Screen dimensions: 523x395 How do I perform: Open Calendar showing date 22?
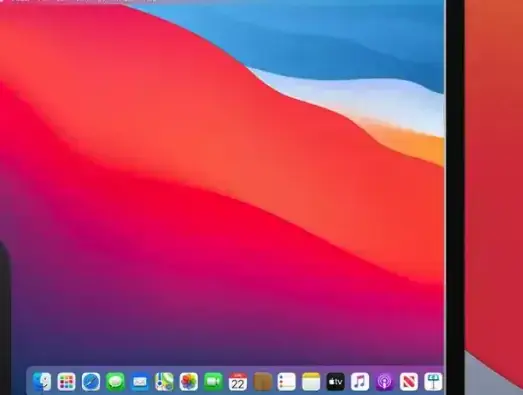238,381
